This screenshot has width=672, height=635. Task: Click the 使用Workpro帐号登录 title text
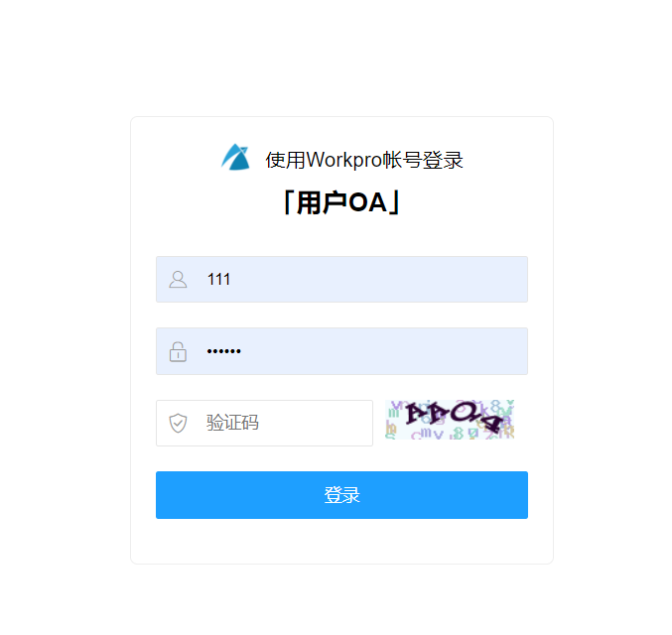364,160
